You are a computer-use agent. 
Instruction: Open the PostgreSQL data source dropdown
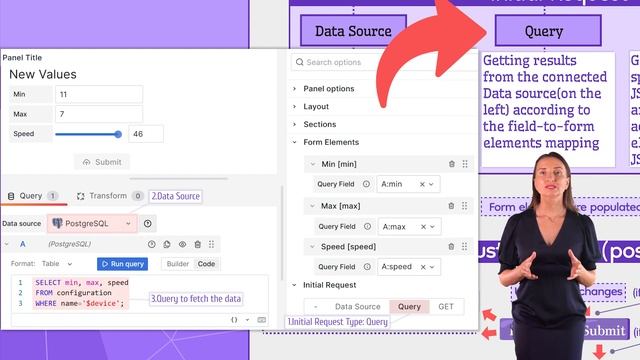pyautogui.click(x=92, y=224)
